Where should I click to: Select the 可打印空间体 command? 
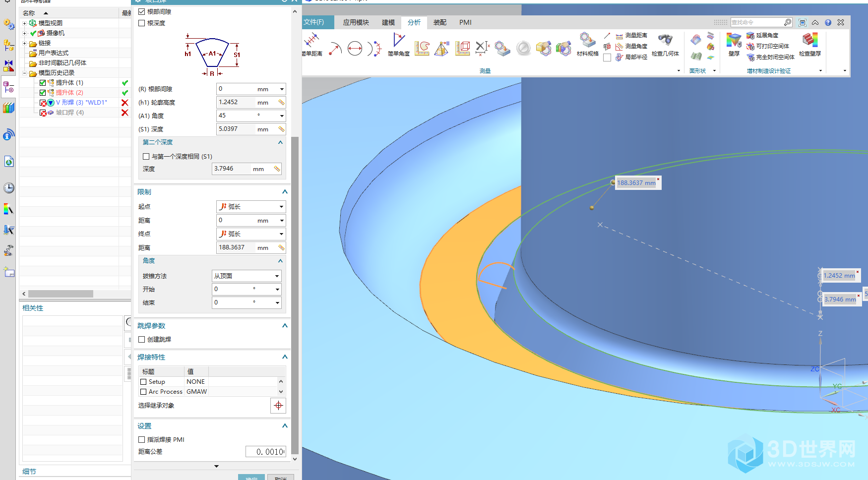point(768,47)
